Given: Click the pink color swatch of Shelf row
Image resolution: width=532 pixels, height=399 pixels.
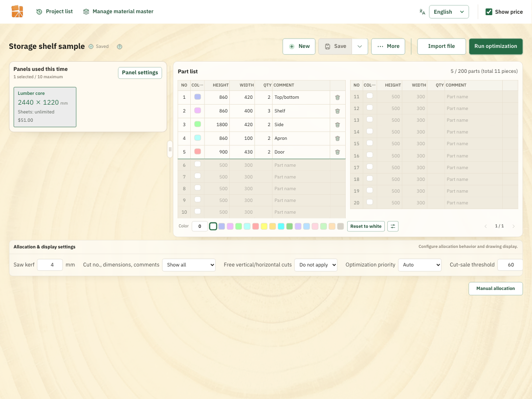Looking at the screenshot, I should [x=198, y=111].
